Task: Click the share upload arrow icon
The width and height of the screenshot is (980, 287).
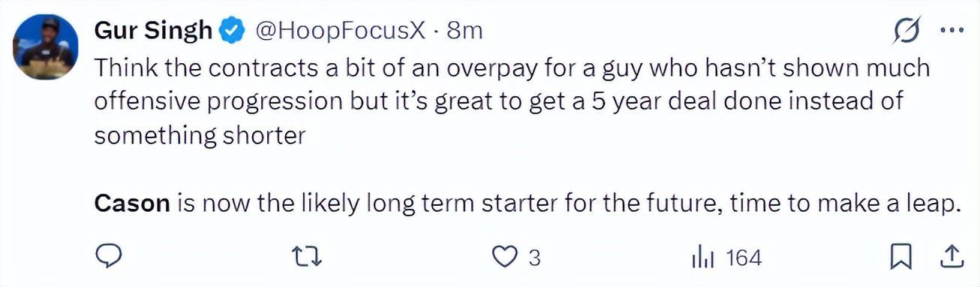Action: [951, 258]
